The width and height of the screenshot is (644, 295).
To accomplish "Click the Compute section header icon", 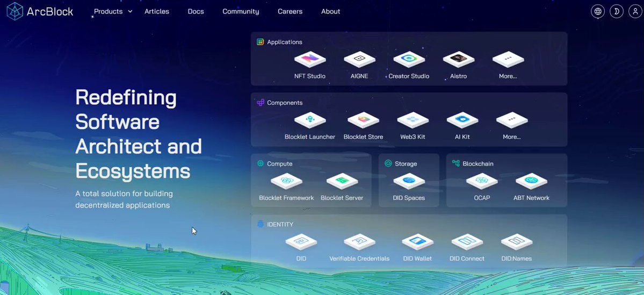I will pos(261,163).
